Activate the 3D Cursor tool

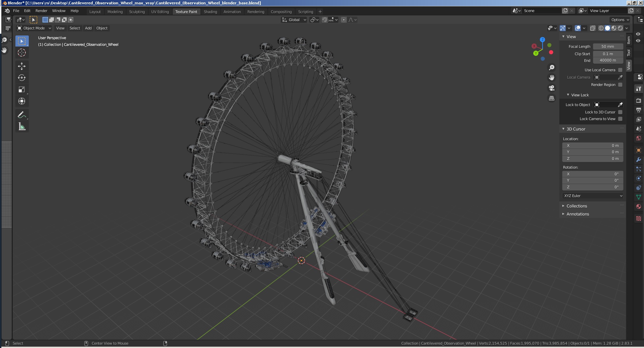(22, 53)
